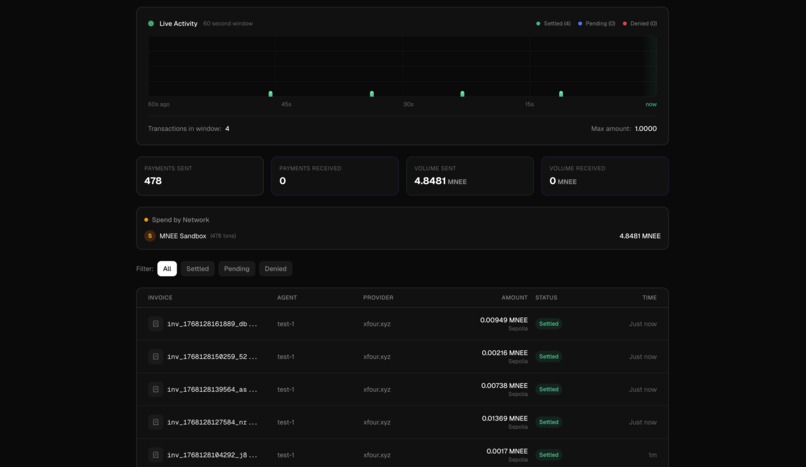Image resolution: width=806 pixels, height=467 pixels.
Task: Click the Pending (0) legend label
Action: click(600, 24)
